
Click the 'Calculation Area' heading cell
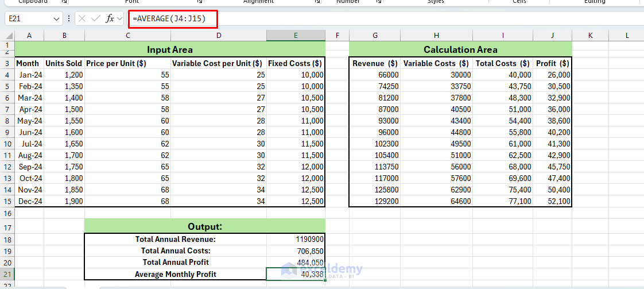(460, 50)
